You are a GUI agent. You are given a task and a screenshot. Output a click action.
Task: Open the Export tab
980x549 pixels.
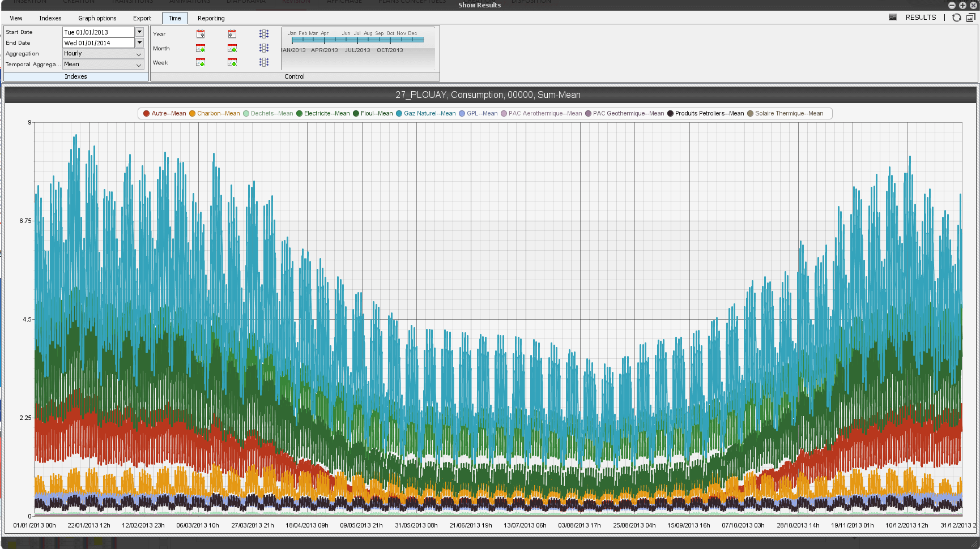142,18
